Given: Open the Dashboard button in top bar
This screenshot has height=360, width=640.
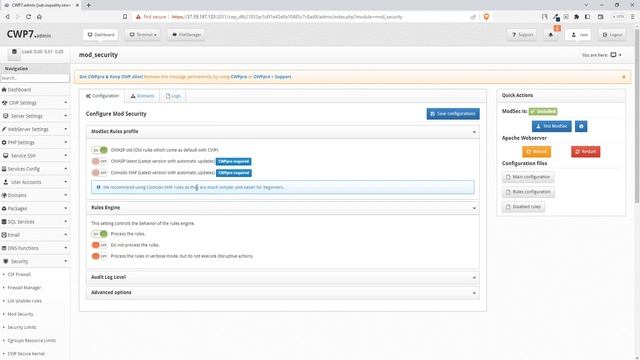Looking at the screenshot, I should [100, 35].
